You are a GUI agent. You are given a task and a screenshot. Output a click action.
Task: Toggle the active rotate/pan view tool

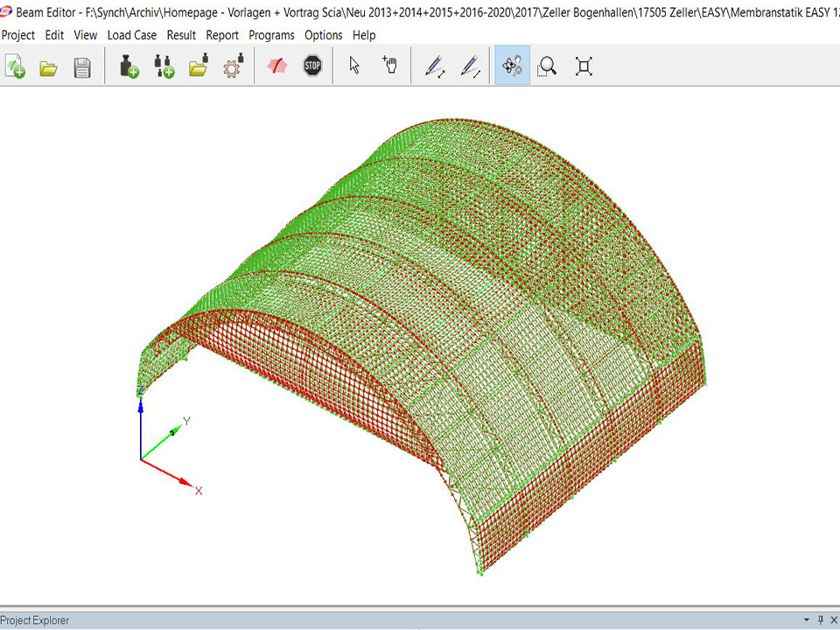(x=512, y=66)
